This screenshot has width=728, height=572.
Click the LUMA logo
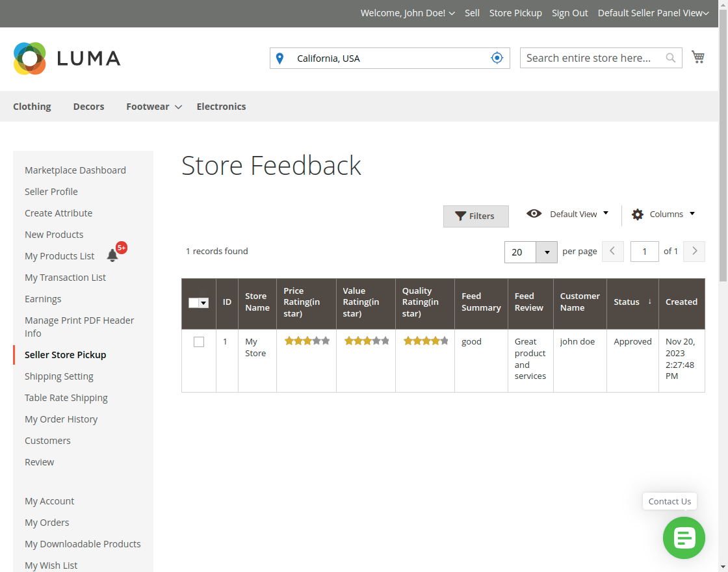tap(66, 58)
